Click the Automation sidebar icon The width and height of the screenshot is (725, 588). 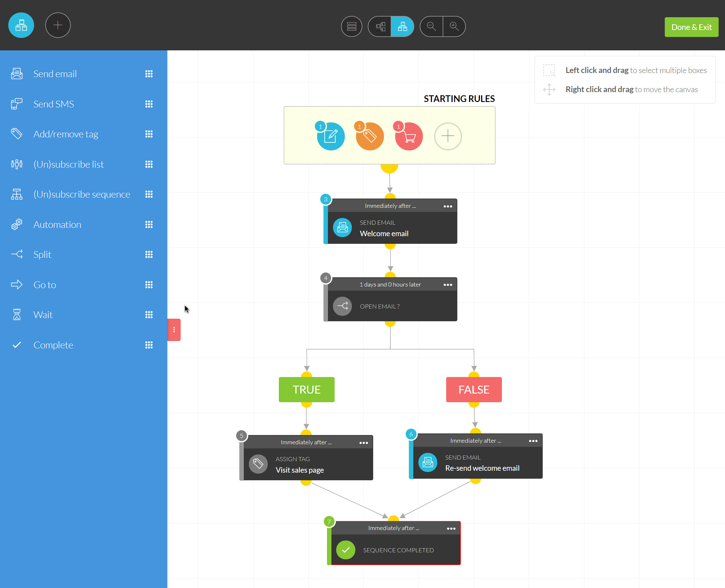click(x=16, y=224)
